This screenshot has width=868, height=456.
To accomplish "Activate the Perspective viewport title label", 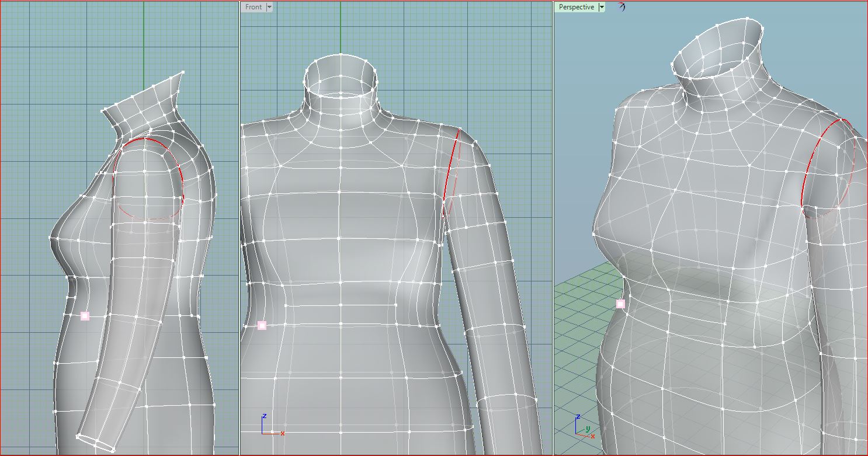I will coord(576,7).
